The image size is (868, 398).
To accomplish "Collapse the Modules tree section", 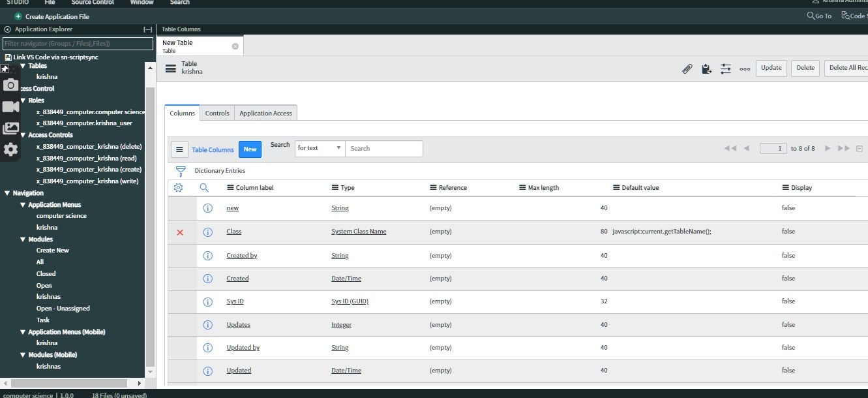I will (x=23, y=239).
